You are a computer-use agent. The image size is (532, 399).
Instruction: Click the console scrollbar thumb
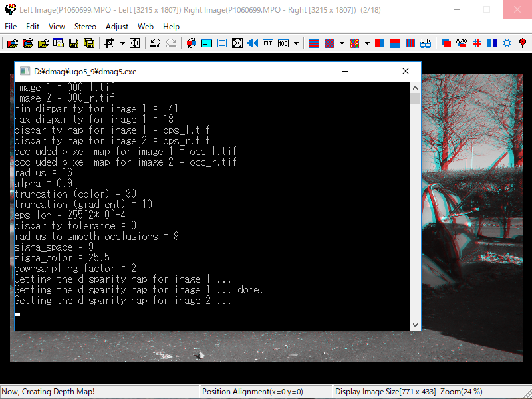[415, 98]
